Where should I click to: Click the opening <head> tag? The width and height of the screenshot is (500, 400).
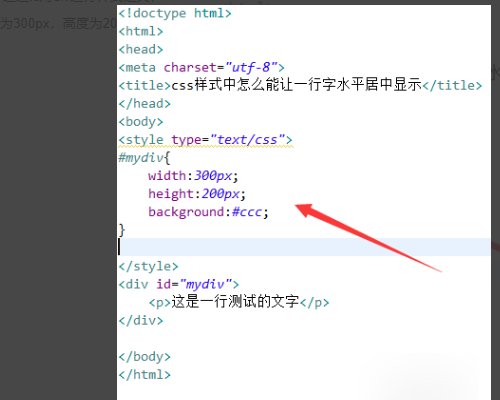click(x=141, y=49)
